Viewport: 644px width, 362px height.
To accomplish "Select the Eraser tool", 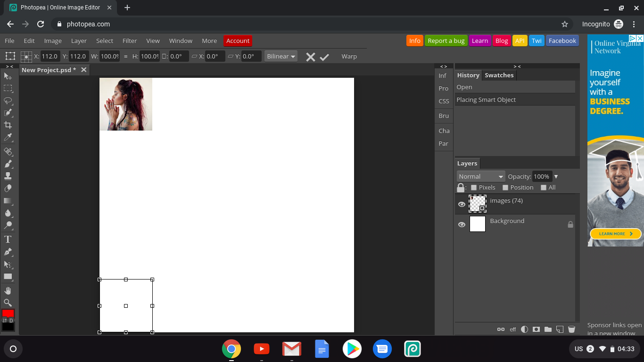I will (8, 188).
